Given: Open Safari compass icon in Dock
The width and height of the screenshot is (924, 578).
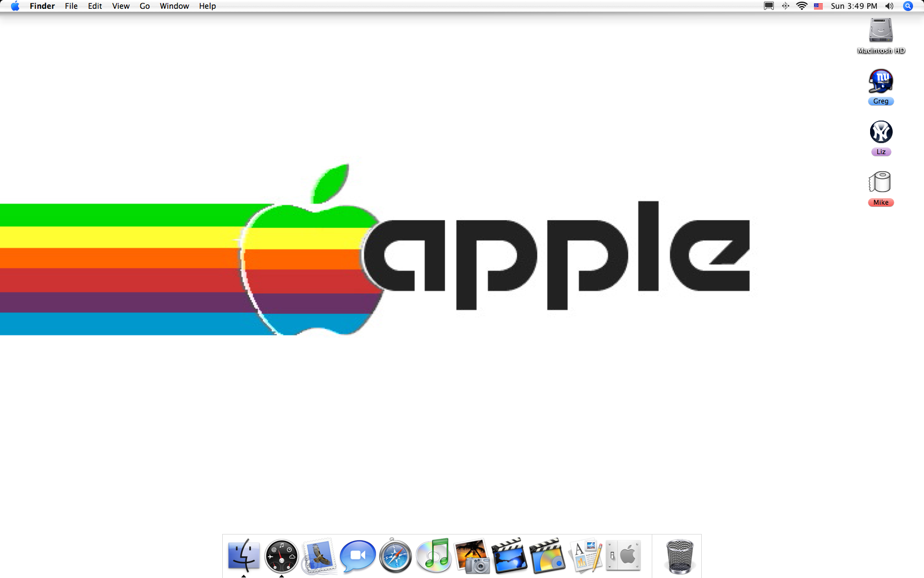Looking at the screenshot, I should [x=395, y=556].
